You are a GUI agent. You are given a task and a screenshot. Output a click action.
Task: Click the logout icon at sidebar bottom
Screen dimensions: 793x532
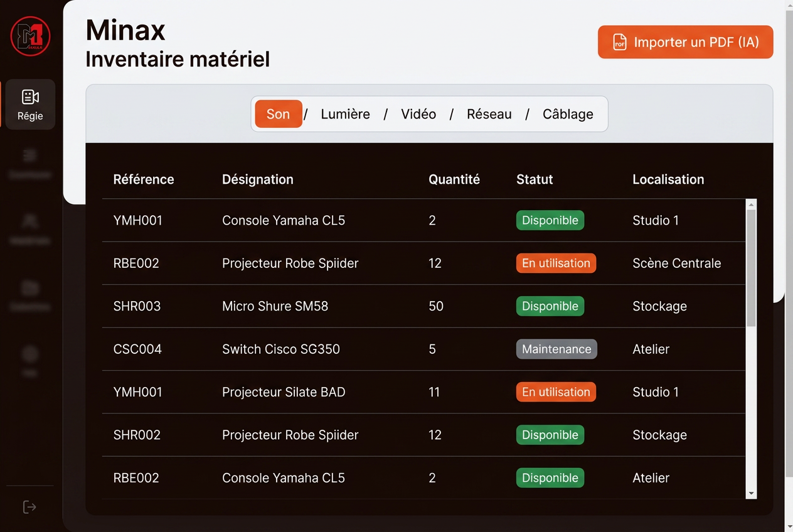29,507
